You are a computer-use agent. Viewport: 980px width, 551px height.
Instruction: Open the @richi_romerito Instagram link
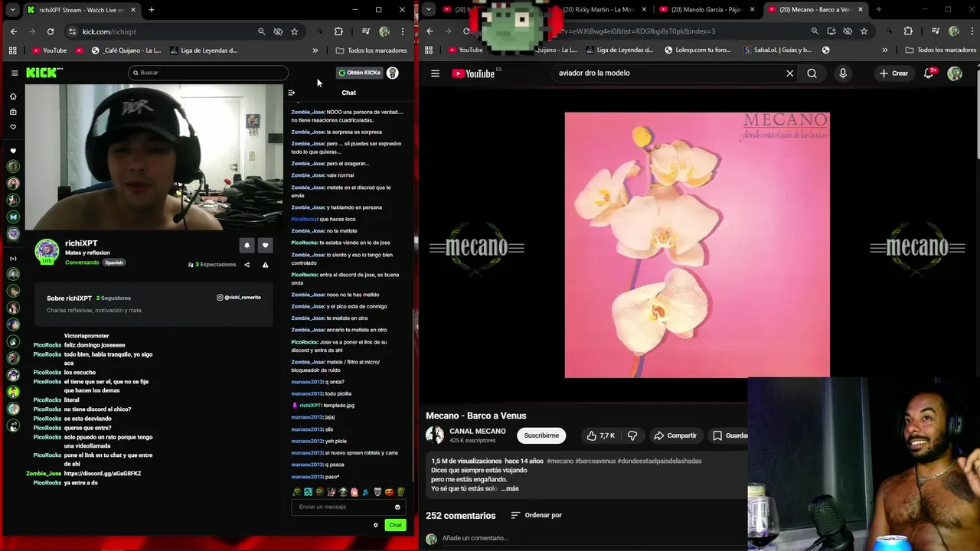[239, 297]
